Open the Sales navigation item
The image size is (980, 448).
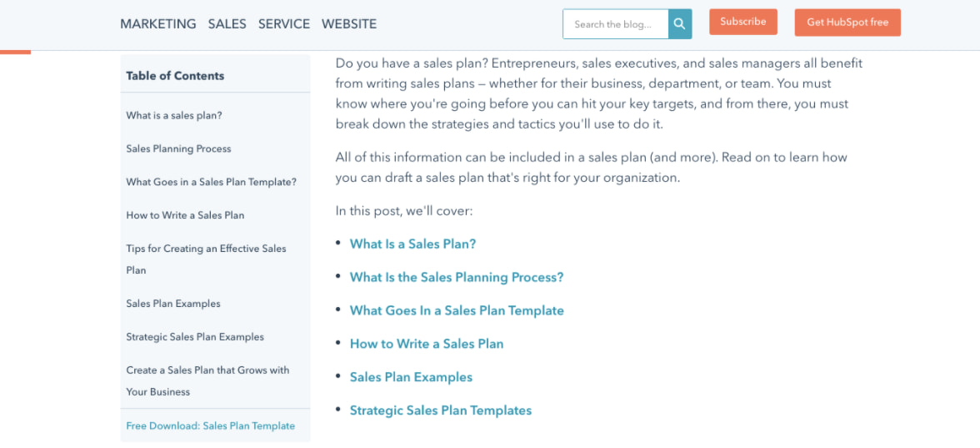point(227,24)
